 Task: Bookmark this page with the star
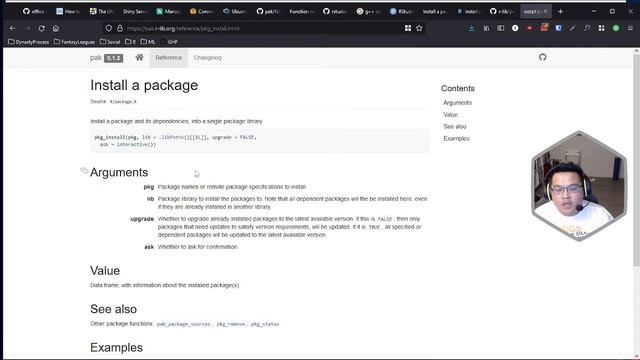tap(419, 28)
